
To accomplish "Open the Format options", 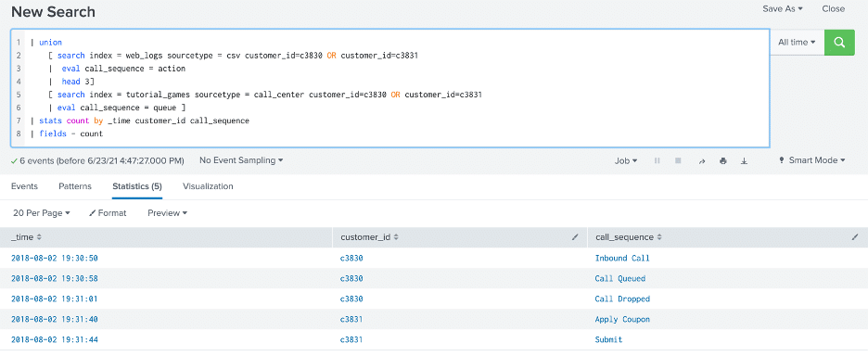I will [108, 213].
